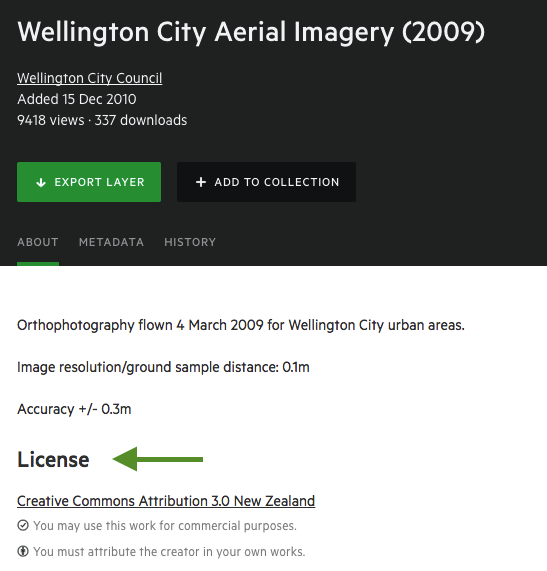The image size is (547, 571).
Task: Click the '9418 views · 337 downloads' line
Action: pos(102,120)
